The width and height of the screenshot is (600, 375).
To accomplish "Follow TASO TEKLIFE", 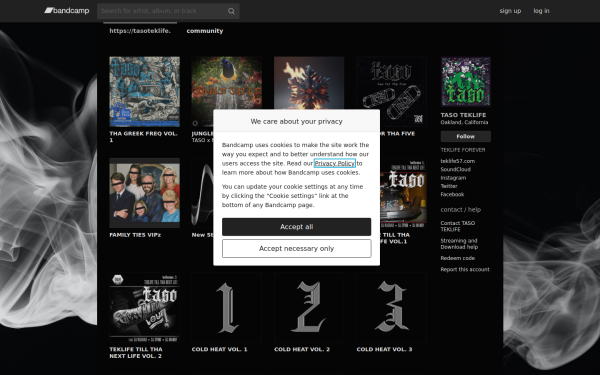I will [466, 137].
